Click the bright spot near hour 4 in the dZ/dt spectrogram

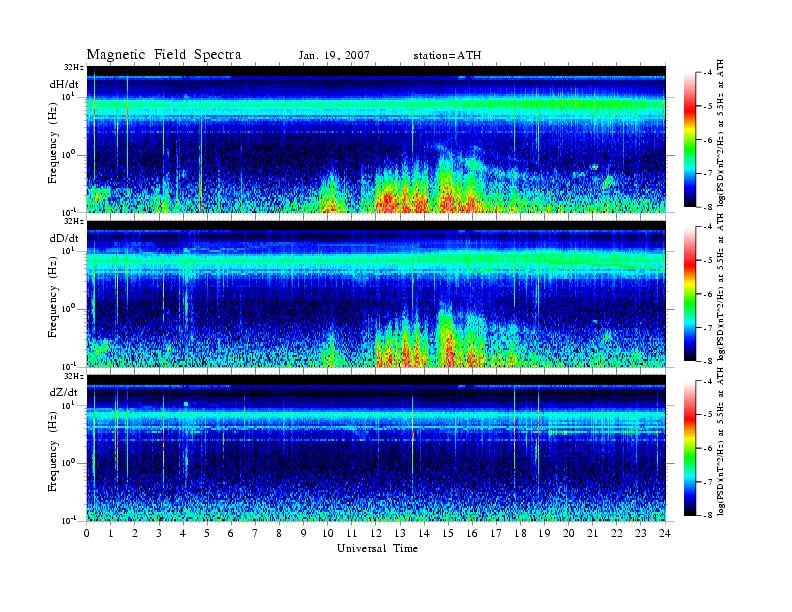[x=186, y=404]
